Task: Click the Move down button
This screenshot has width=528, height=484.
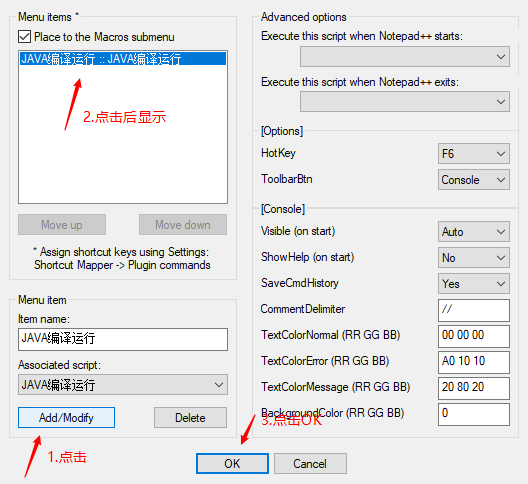Action: pyautogui.click(x=183, y=225)
